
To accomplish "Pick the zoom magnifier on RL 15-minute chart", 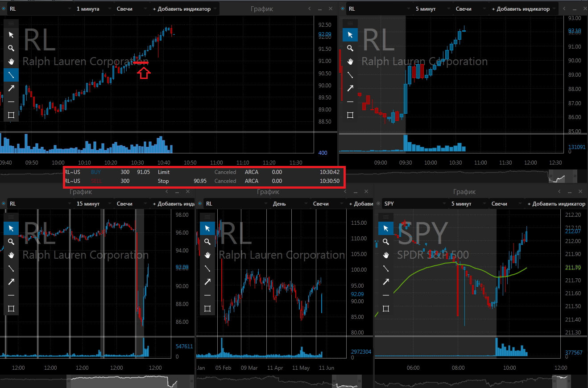I will 11,242.
